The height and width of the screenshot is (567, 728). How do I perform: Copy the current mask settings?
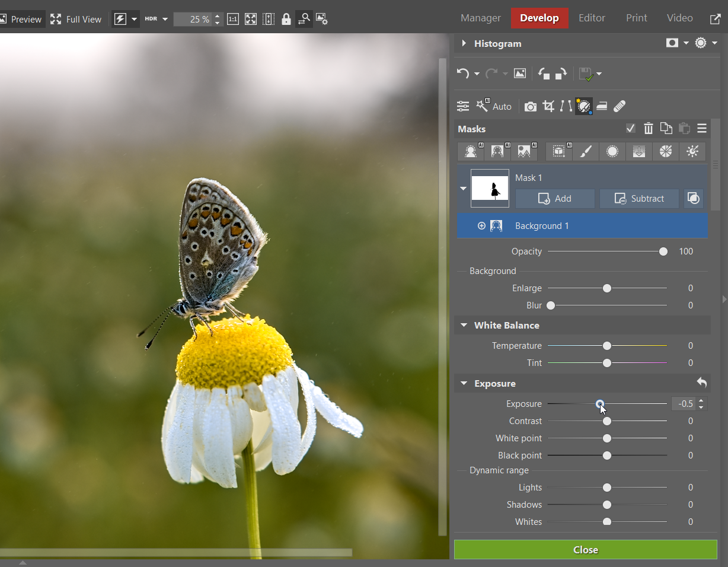tap(666, 128)
